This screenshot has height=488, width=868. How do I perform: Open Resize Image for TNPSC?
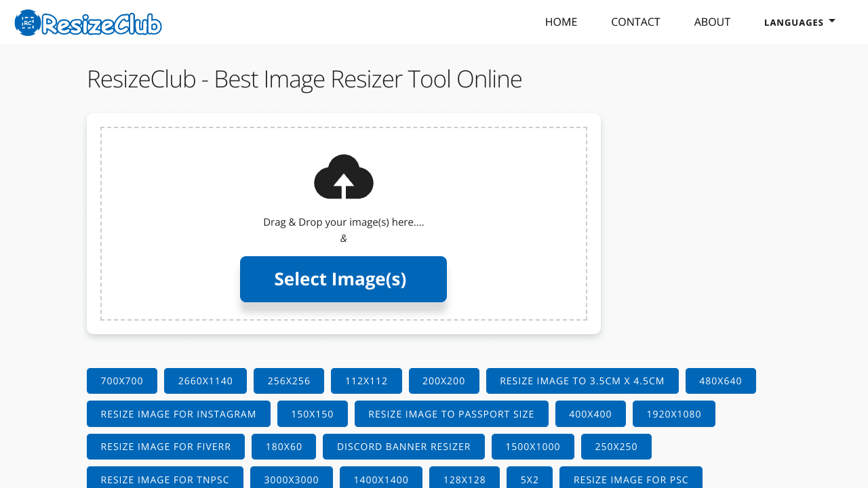pyautogui.click(x=165, y=478)
